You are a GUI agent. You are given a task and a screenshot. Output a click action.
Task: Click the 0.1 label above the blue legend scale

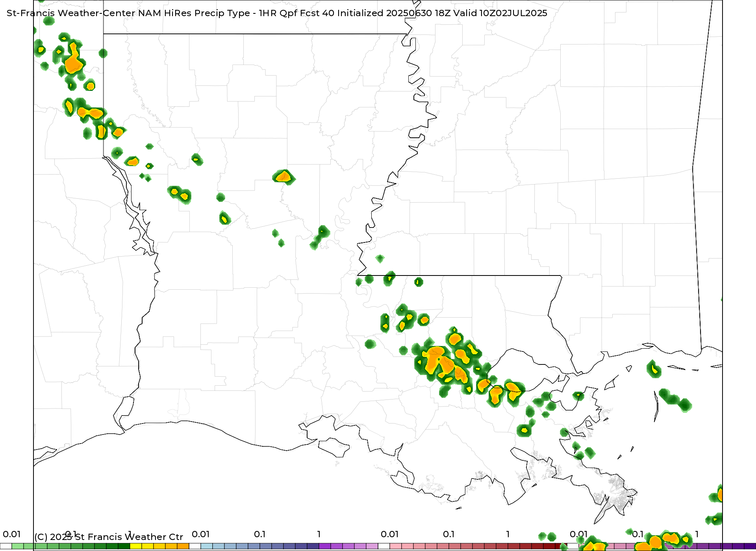pyautogui.click(x=260, y=534)
